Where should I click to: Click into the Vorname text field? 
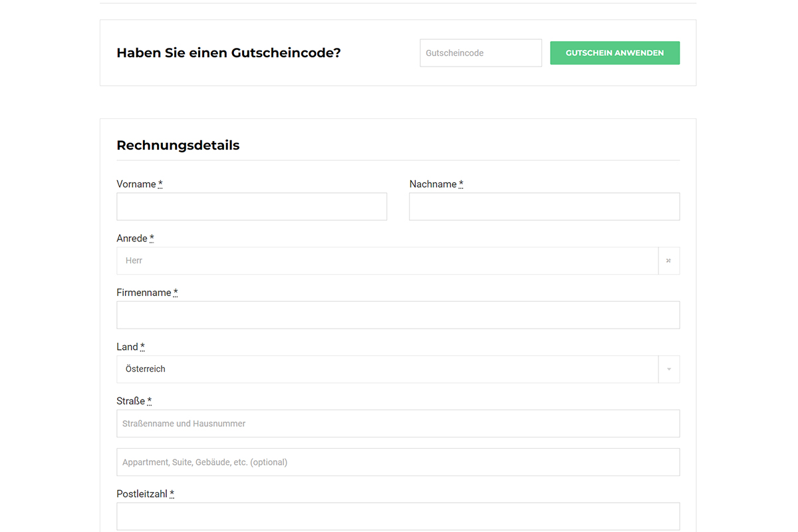(x=251, y=207)
